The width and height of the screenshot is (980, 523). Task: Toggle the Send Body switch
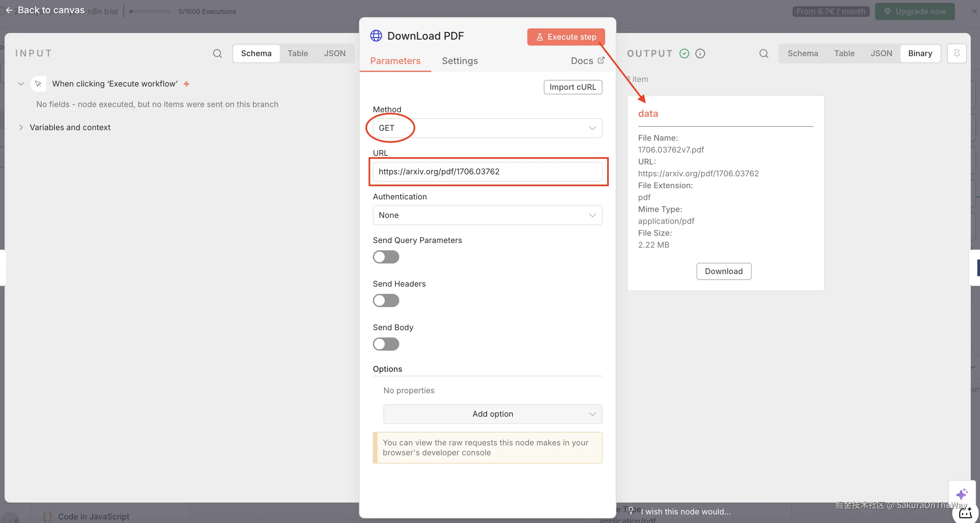[386, 344]
